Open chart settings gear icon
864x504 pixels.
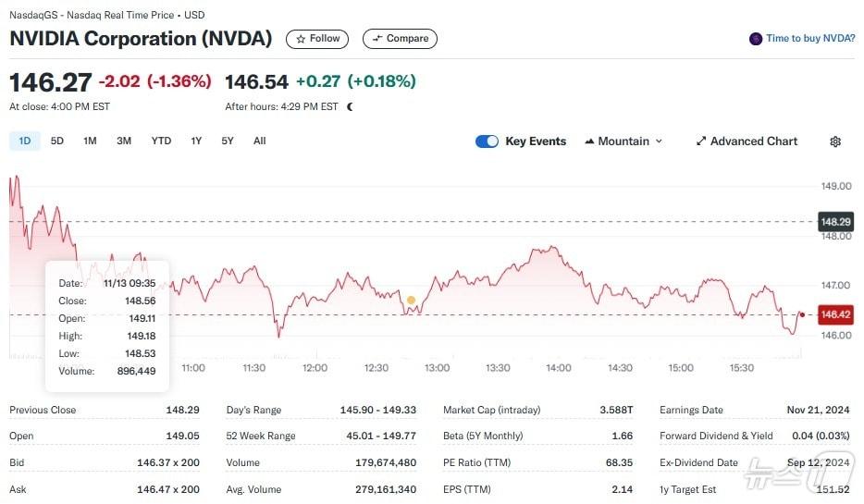tap(835, 141)
